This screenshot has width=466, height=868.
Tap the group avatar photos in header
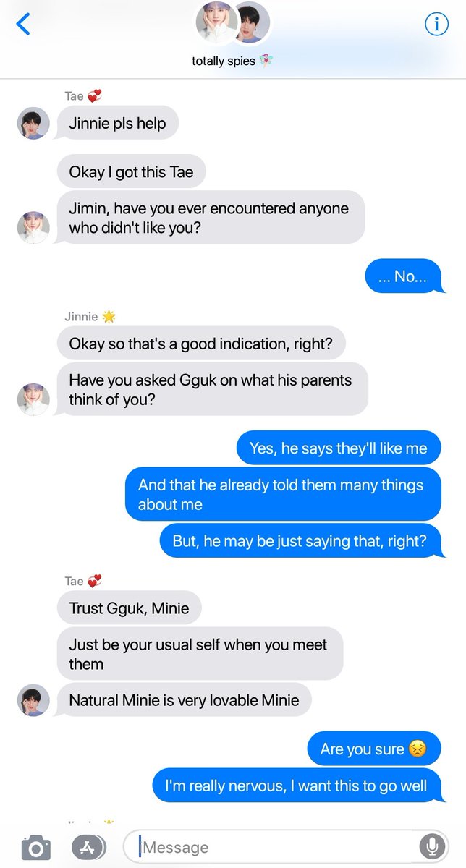pos(233,23)
